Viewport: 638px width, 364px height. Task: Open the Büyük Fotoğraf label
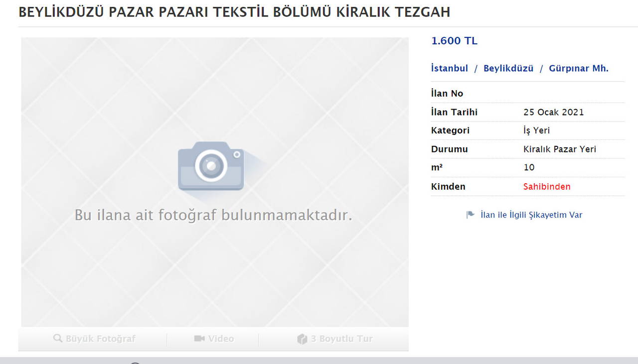[101, 339]
